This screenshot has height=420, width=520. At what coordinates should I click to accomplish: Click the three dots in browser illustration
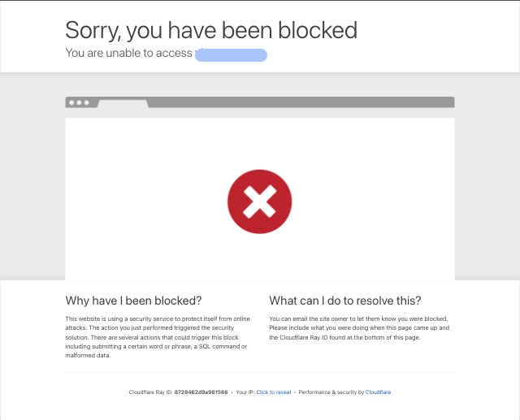click(79, 102)
